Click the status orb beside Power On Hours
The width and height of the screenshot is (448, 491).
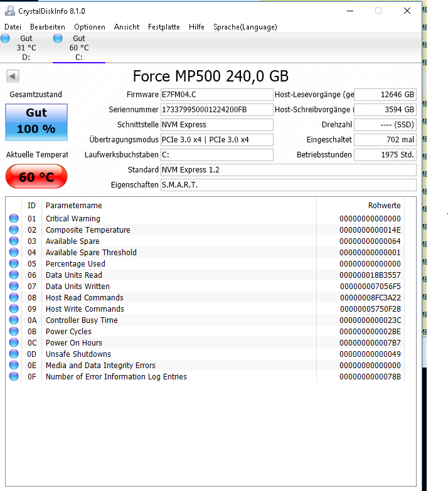pos(14,342)
